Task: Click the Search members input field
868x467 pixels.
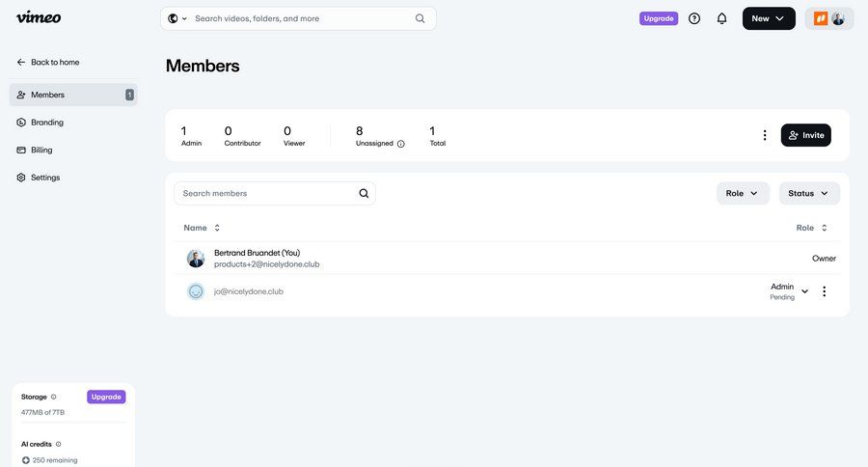Action: click(x=265, y=193)
